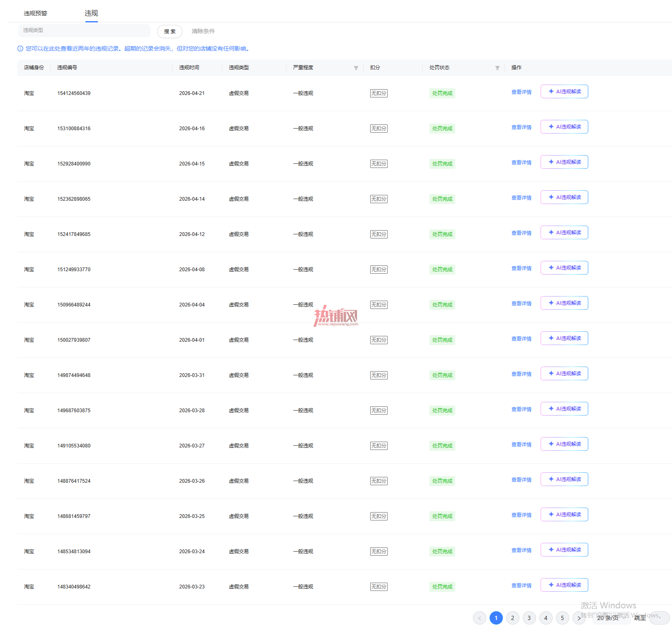Open the severity filter icon in 严重程度 column
This screenshot has width=672, height=632.
(356, 68)
